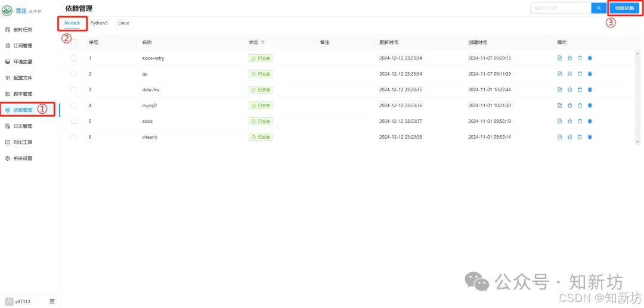Screen dimensions: 644x308
Task: Collapse the sidebar using bottom menu icon
Action: [52, 301]
